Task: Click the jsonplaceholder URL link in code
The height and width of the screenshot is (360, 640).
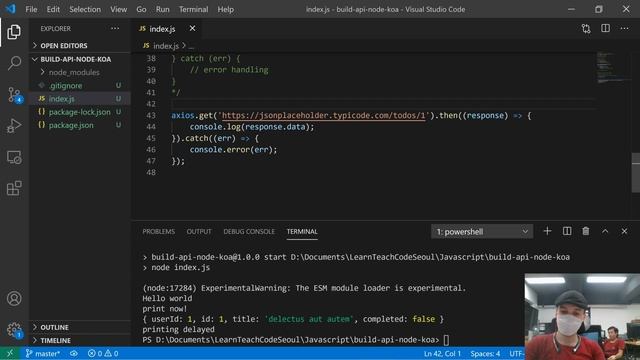Action: 323,116
